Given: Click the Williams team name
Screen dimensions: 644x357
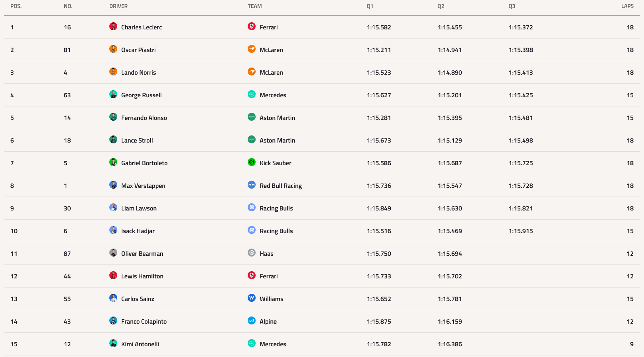Looking at the screenshot, I should coord(272,299).
